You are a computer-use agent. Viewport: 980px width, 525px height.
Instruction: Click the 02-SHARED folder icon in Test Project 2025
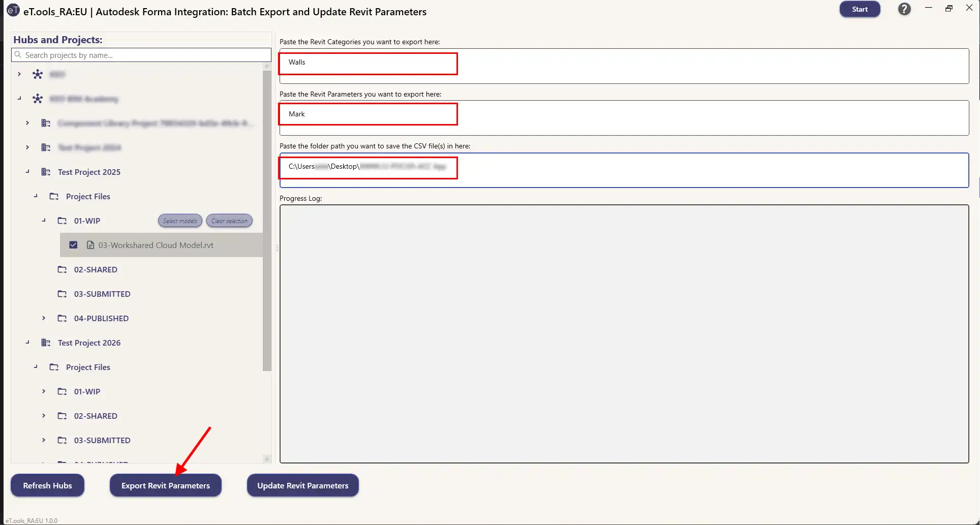coord(62,269)
